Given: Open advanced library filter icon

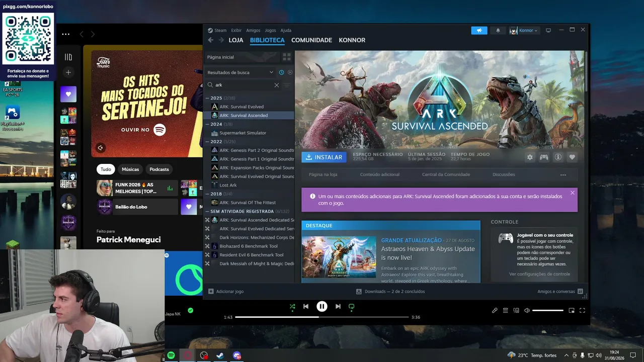Looking at the screenshot, I should click(x=287, y=85).
